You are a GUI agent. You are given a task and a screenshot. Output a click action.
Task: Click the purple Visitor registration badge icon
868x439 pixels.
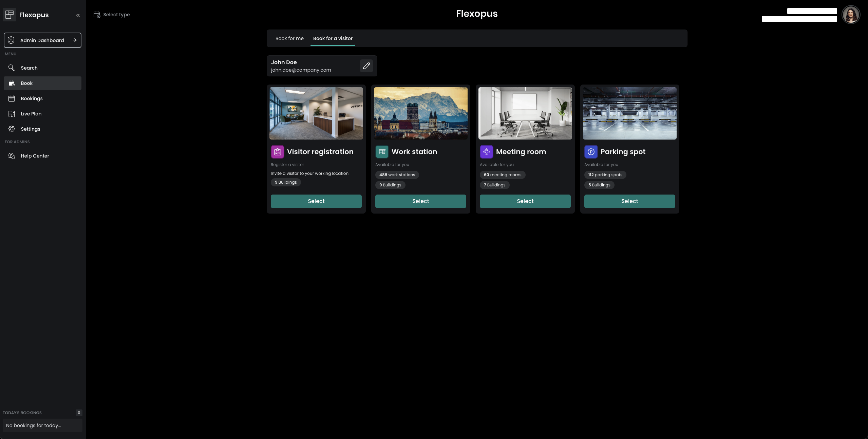277,152
